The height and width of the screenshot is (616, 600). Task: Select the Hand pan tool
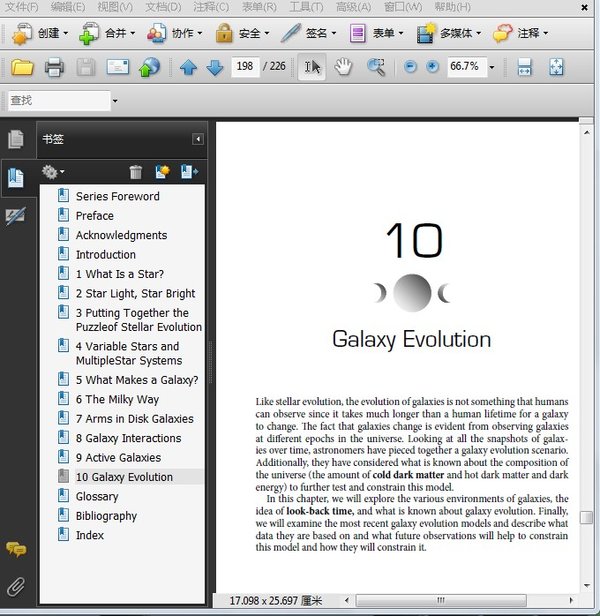(343, 68)
